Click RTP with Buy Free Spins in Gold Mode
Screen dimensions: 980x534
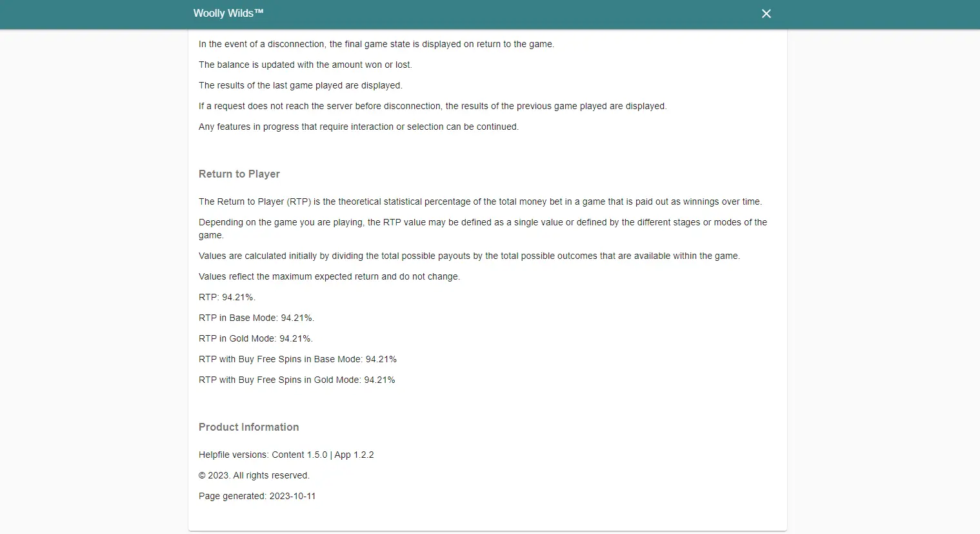click(297, 380)
